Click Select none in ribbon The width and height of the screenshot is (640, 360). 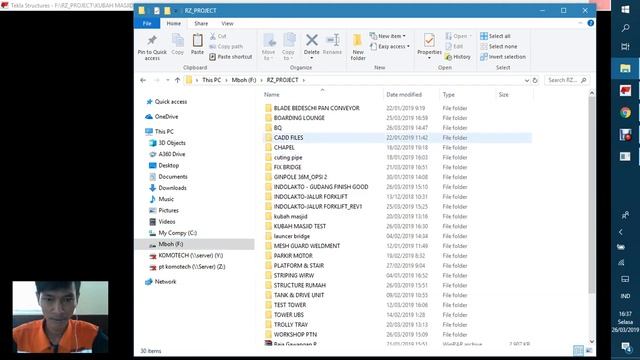498,47
